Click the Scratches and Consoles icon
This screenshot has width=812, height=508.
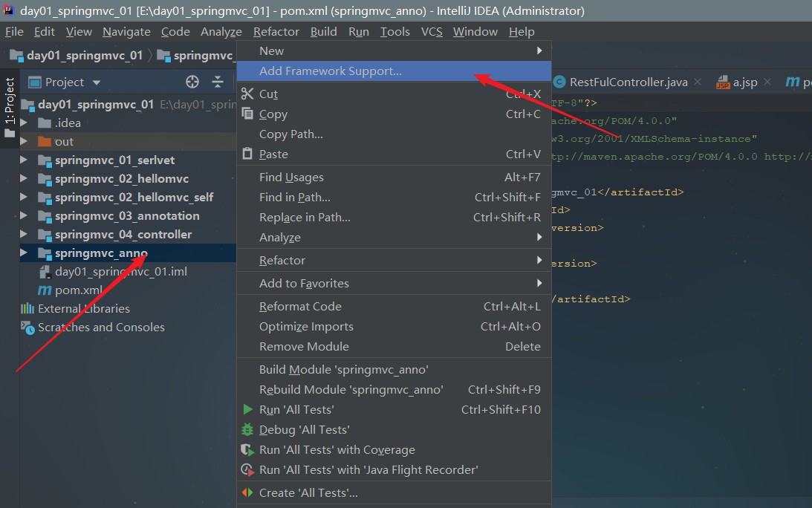(x=27, y=328)
